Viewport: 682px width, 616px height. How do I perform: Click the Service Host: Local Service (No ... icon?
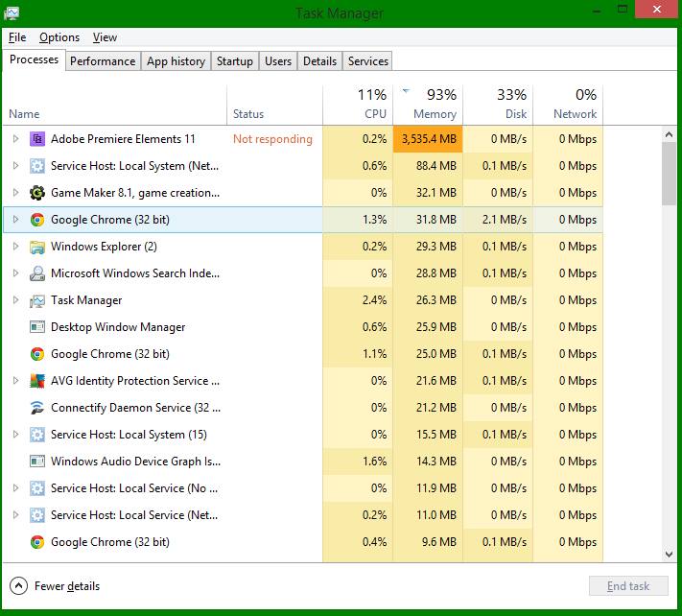coord(37,488)
